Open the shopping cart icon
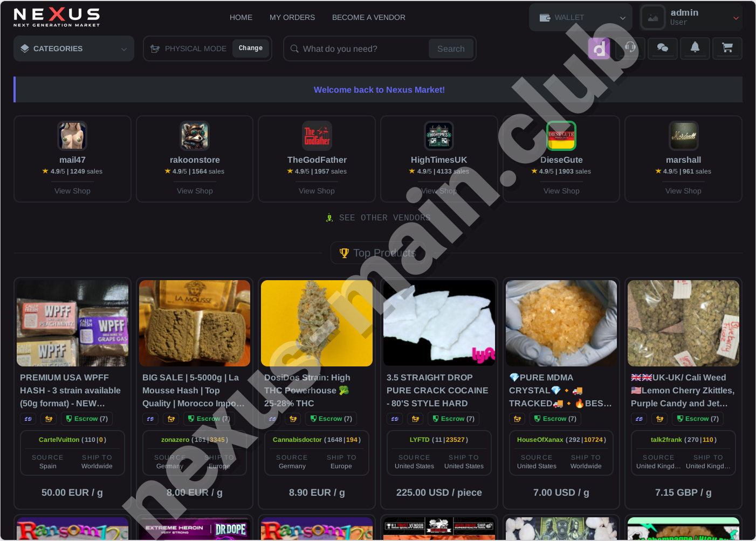 click(x=727, y=48)
